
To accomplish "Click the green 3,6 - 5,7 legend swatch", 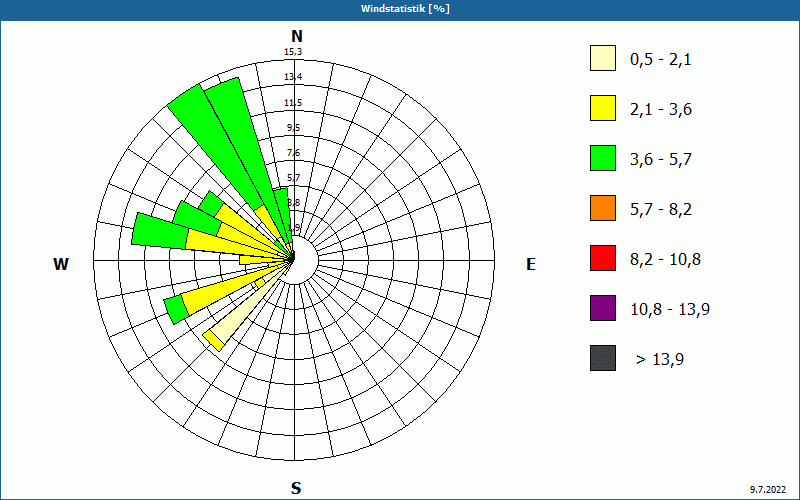I will (x=603, y=158).
